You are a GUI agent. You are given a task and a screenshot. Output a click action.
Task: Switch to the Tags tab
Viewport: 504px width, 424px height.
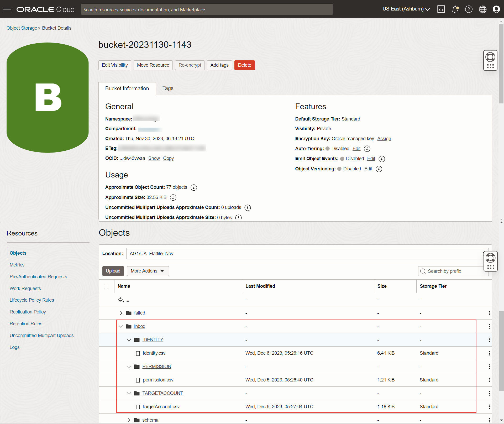tap(168, 88)
